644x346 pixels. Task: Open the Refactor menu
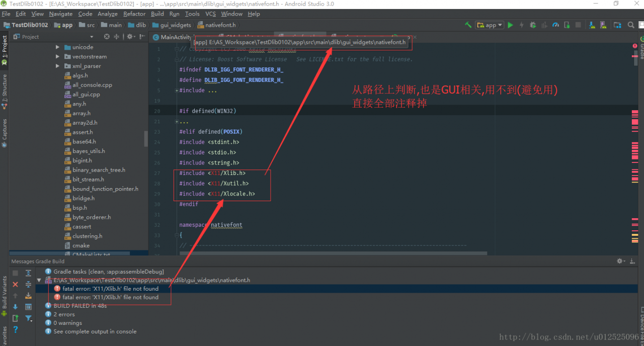point(134,14)
